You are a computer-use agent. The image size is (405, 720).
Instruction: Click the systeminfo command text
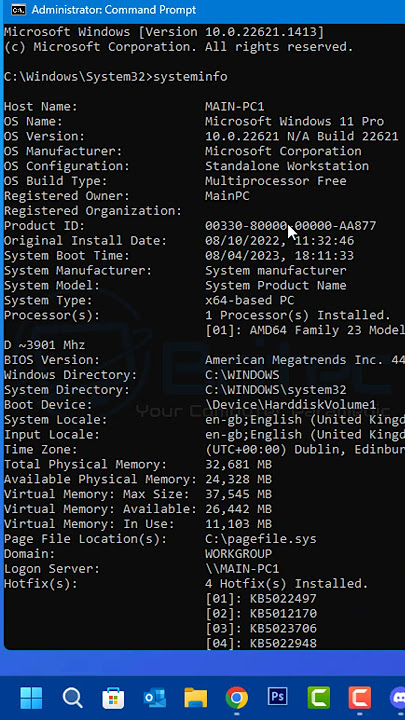(x=190, y=77)
